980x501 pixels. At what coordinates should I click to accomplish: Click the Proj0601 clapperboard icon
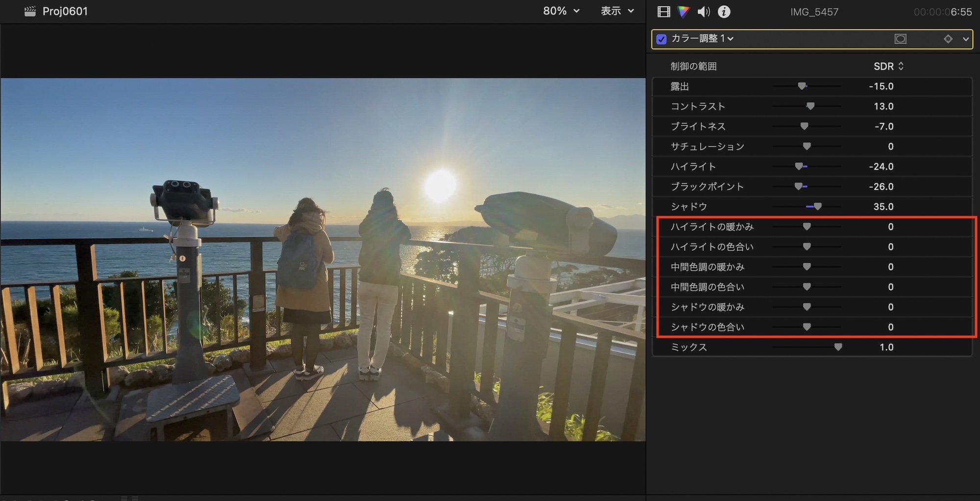(x=30, y=11)
